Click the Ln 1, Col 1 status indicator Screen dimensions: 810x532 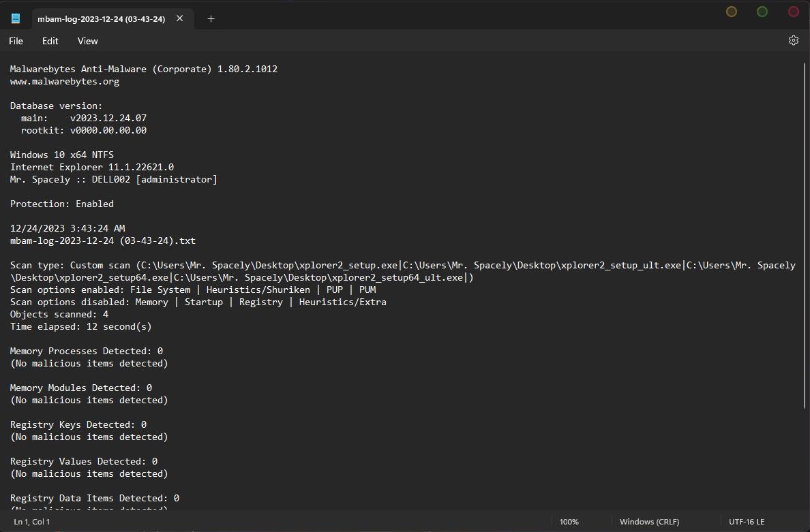(x=32, y=522)
